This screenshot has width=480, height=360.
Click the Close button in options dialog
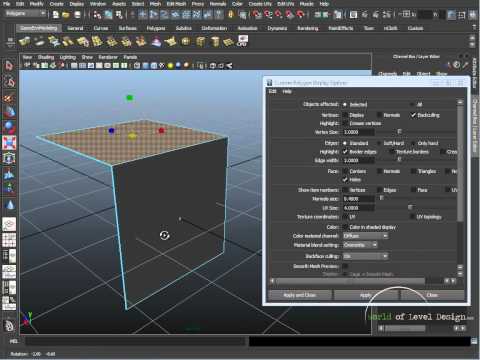(432, 295)
